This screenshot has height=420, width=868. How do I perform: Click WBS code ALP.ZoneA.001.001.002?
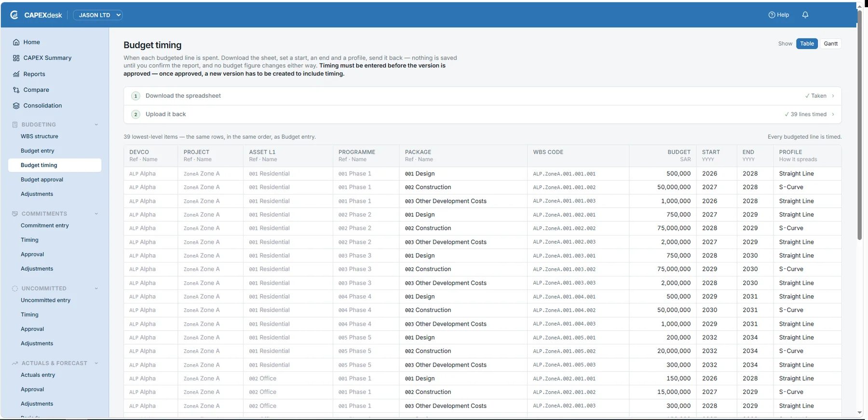click(564, 187)
